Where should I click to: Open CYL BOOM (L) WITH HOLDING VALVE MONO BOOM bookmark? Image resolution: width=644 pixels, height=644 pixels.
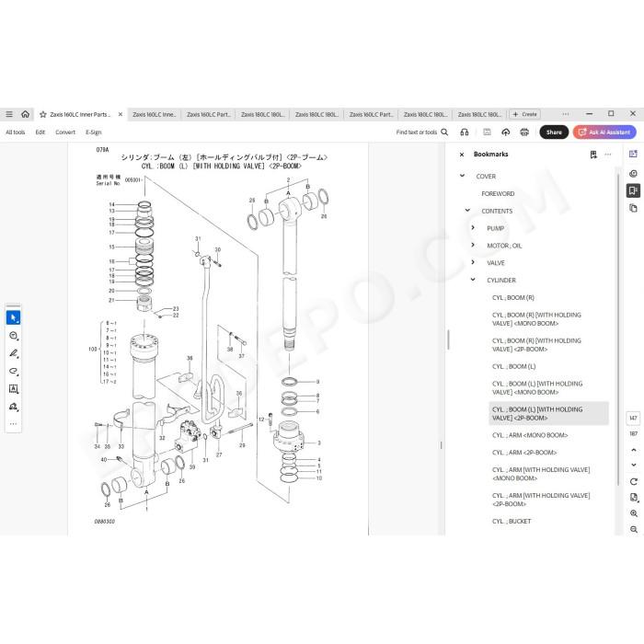[537, 388]
